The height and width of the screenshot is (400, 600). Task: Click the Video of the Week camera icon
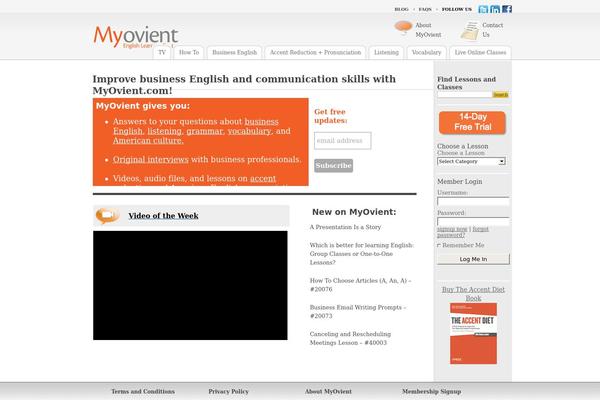[107, 216]
